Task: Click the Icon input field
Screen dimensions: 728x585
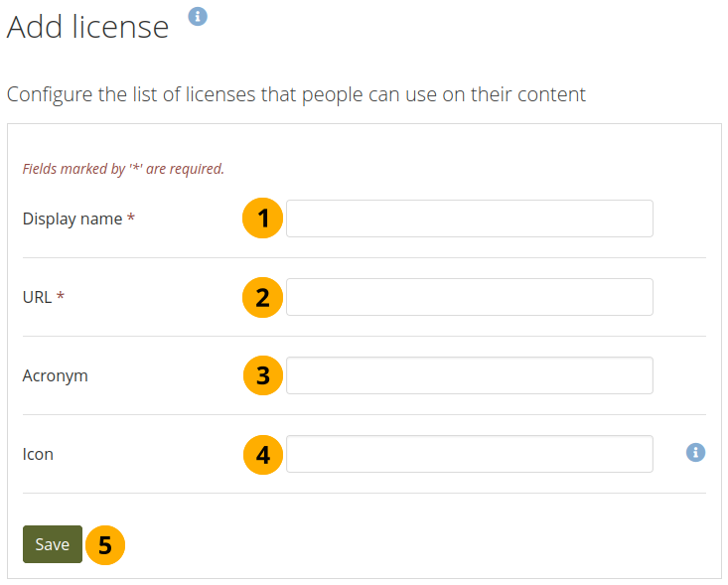Action: pos(469,454)
